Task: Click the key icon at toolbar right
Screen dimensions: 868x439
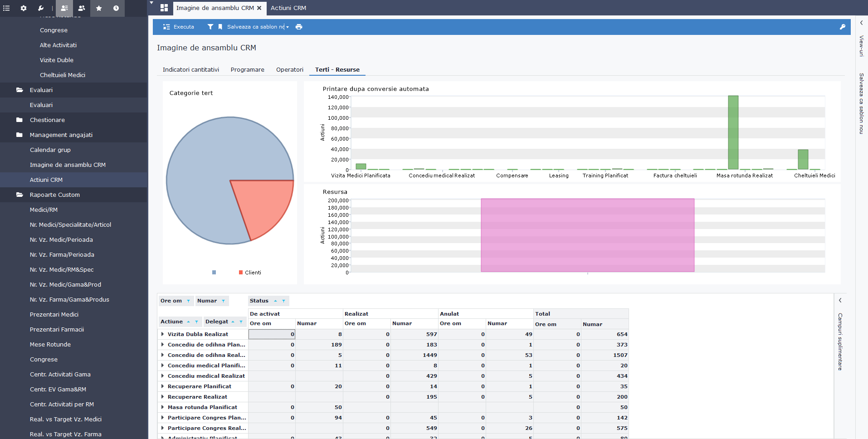Action: pyautogui.click(x=842, y=27)
